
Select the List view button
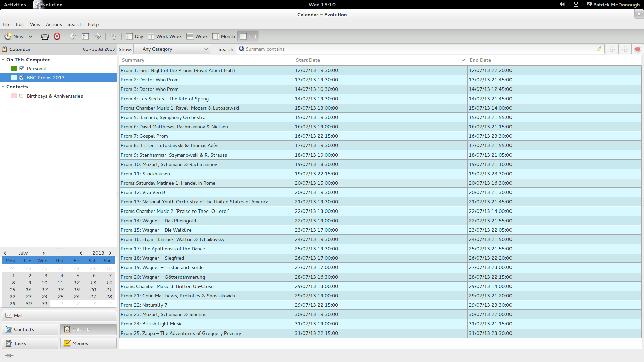coord(248,36)
